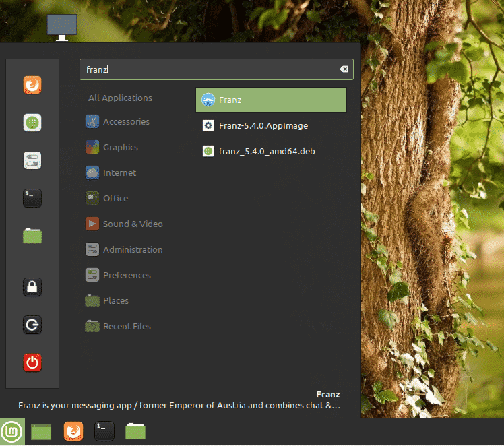Click the Linux Mint menu button in the panel
Viewport: 504px width, 446px height.
[x=12, y=432]
